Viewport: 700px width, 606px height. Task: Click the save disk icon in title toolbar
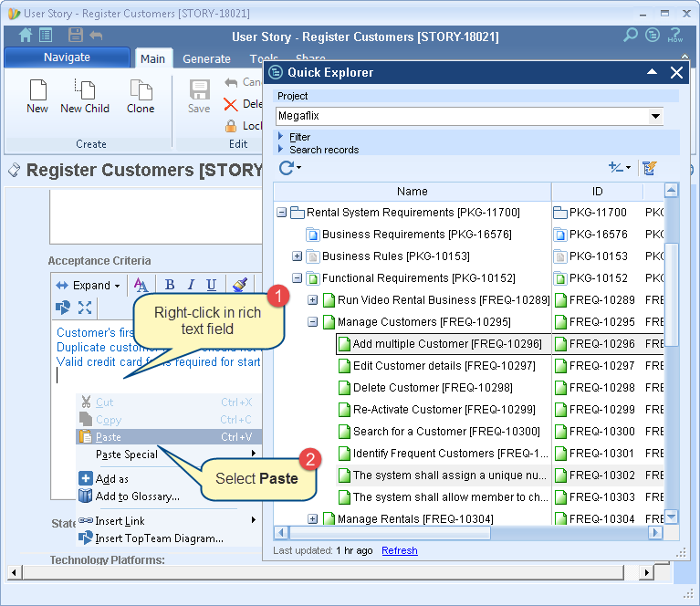coord(76,36)
